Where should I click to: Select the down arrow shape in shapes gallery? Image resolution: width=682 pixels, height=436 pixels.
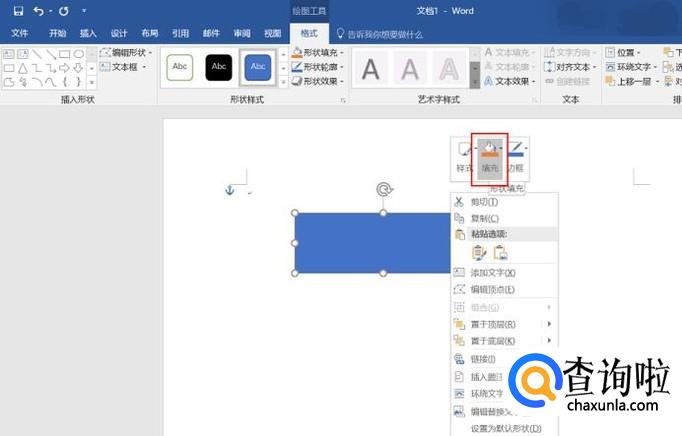click(78, 68)
